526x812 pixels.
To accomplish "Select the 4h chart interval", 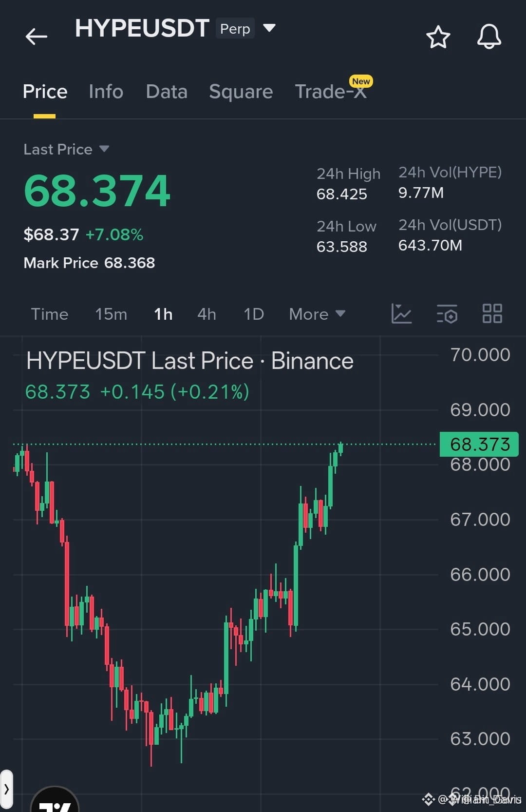I will coord(207,314).
